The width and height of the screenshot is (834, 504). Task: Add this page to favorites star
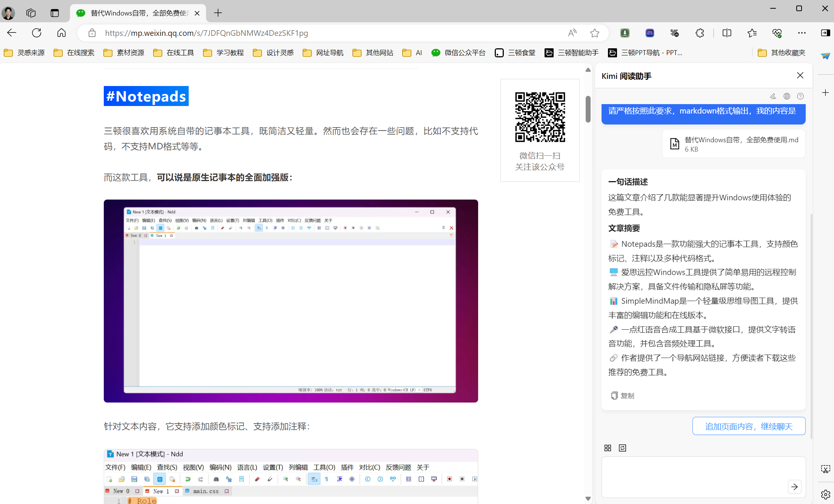(595, 33)
